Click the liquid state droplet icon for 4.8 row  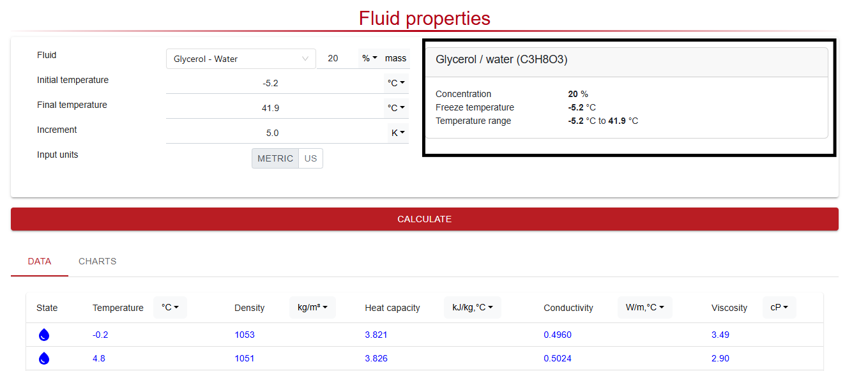[44, 358]
